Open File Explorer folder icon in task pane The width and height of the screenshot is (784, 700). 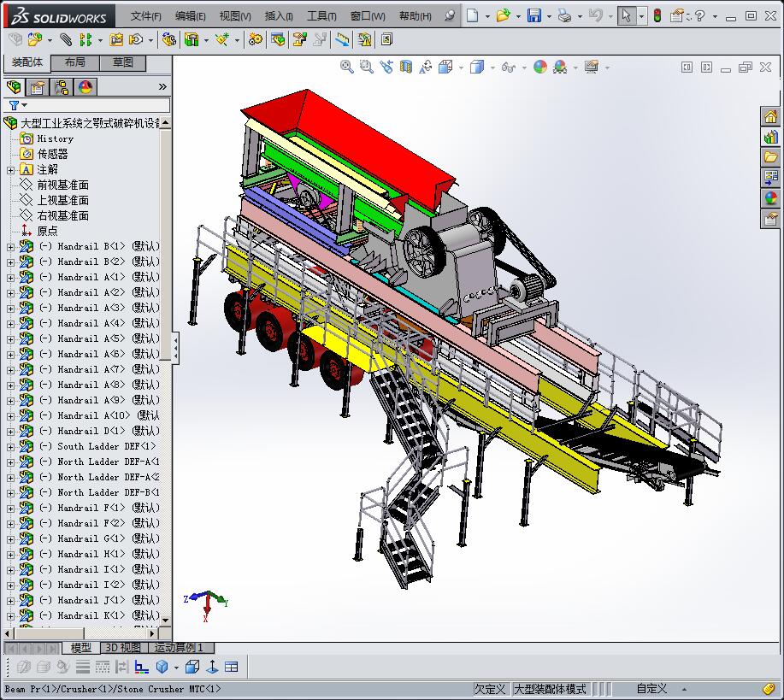pos(770,157)
